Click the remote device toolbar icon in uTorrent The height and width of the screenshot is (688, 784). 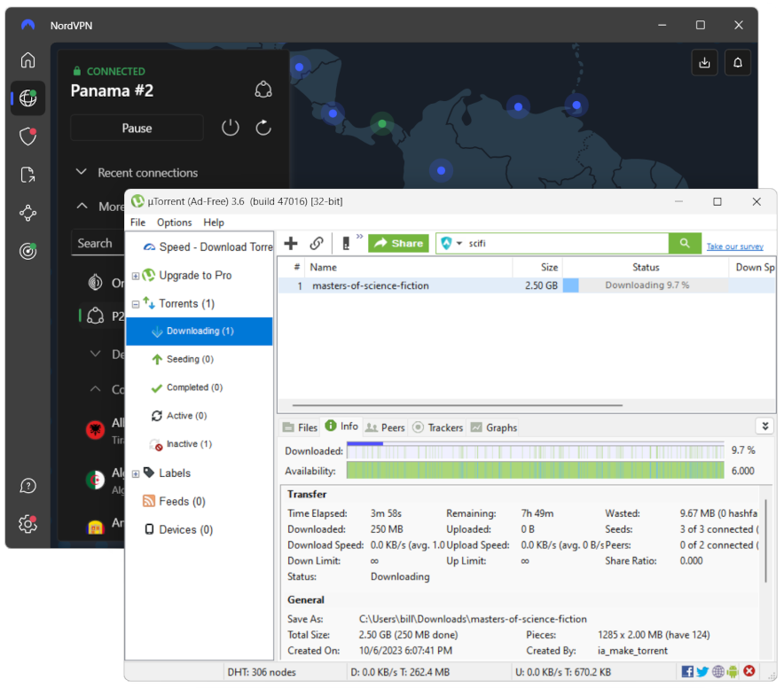pos(346,244)
